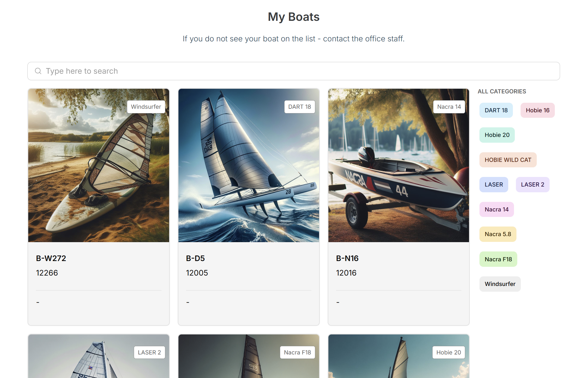Screen dimensions: 588x378
Task: Filter by Windsurfer category in sidebar
Action: tap(500, 284)
